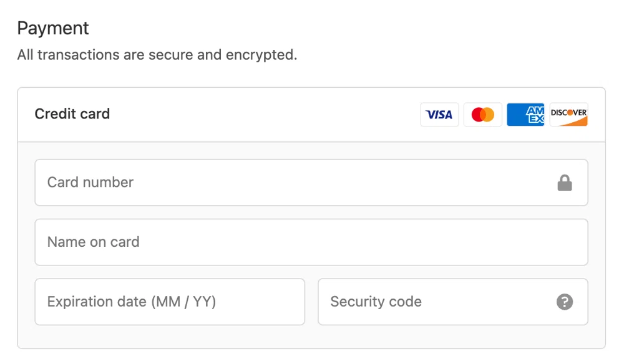Click the padlock showing secure card entry
Image resolution: width=624 pixels, height=364 pixels.
(x=565, y=182)
